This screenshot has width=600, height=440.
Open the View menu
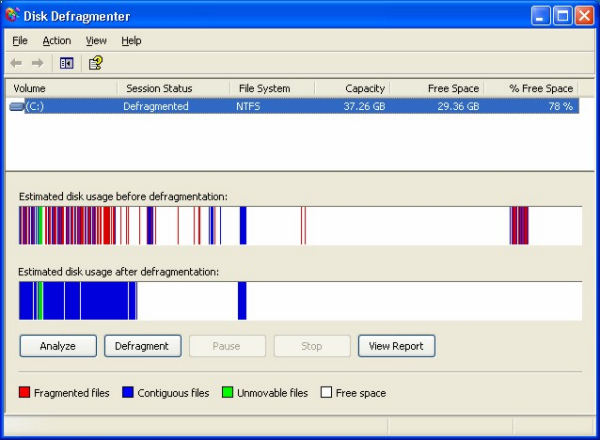pyautogui.click(x=96, y=41)
